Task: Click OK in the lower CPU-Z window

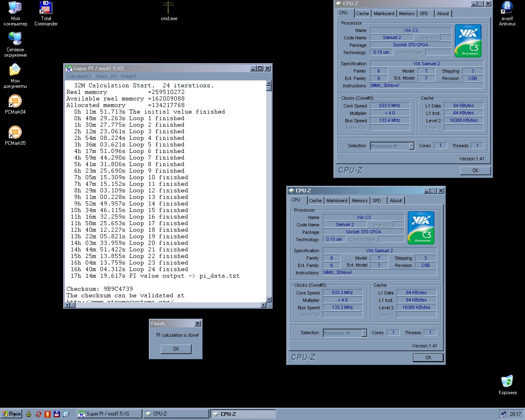Action: [x=428, y=358]
